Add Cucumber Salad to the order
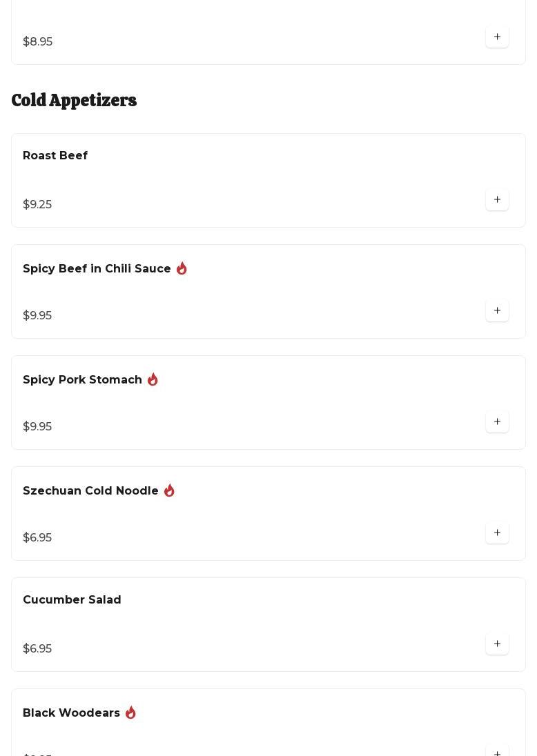This screenshot has height=756, width=537. coord(497,644)
